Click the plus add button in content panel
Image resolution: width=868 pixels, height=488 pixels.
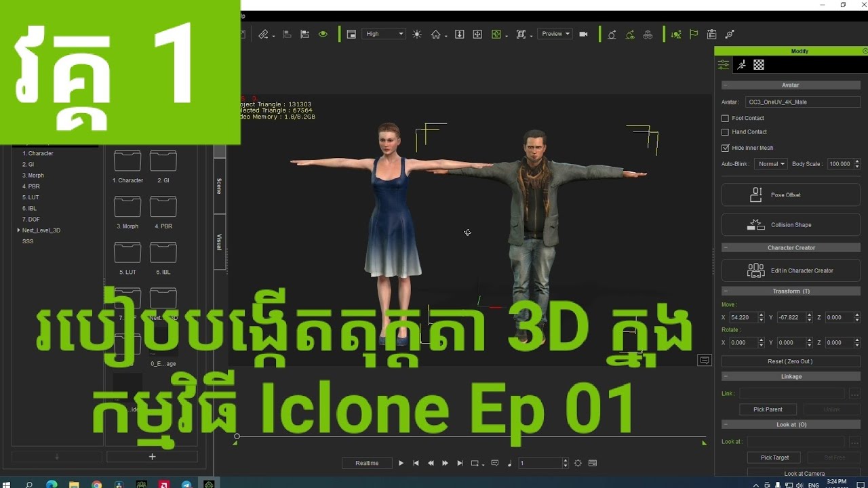click(152, 457)
